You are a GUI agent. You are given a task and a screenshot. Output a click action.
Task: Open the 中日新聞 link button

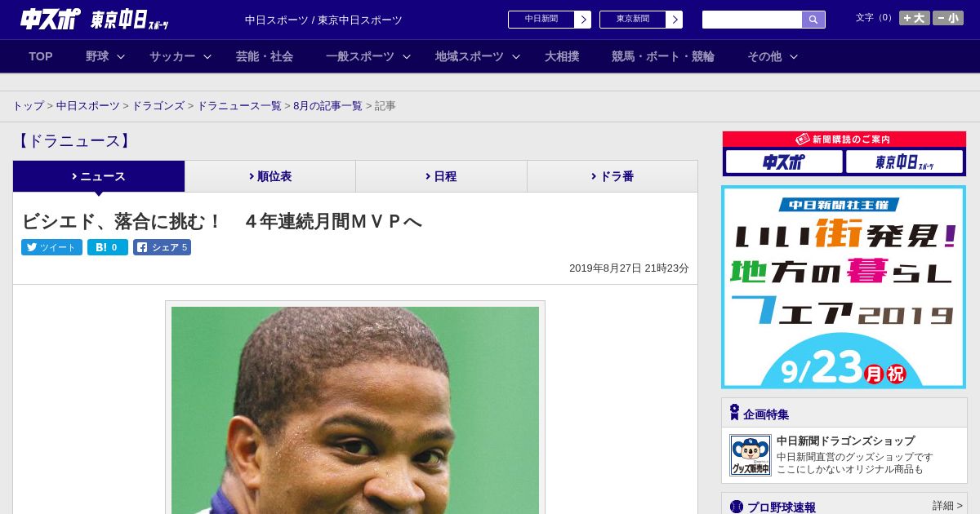541,20
